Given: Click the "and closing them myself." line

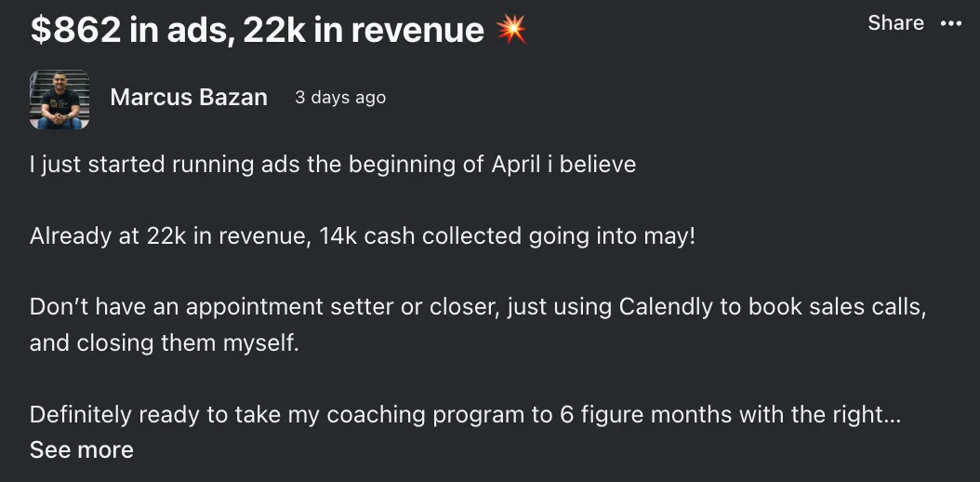Looking at the screenshot, I should (x=165, y=342).
